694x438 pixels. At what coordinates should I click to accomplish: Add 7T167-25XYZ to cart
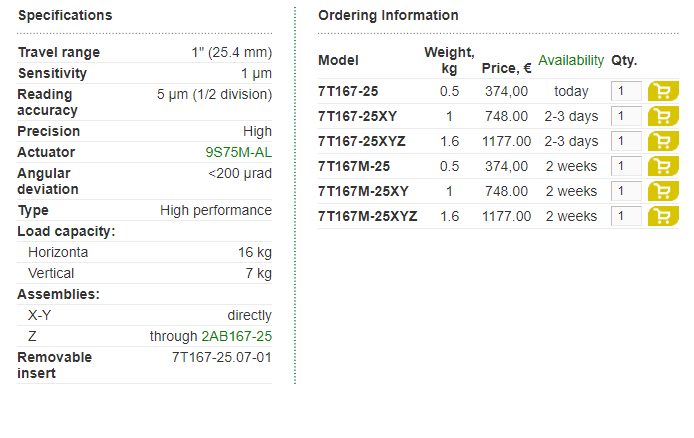[663, 141]
